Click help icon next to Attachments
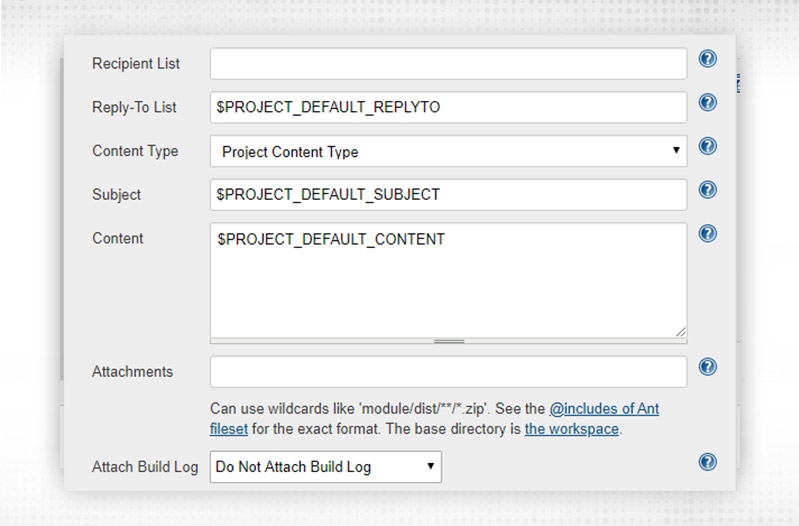 click(x=707, y=367)
